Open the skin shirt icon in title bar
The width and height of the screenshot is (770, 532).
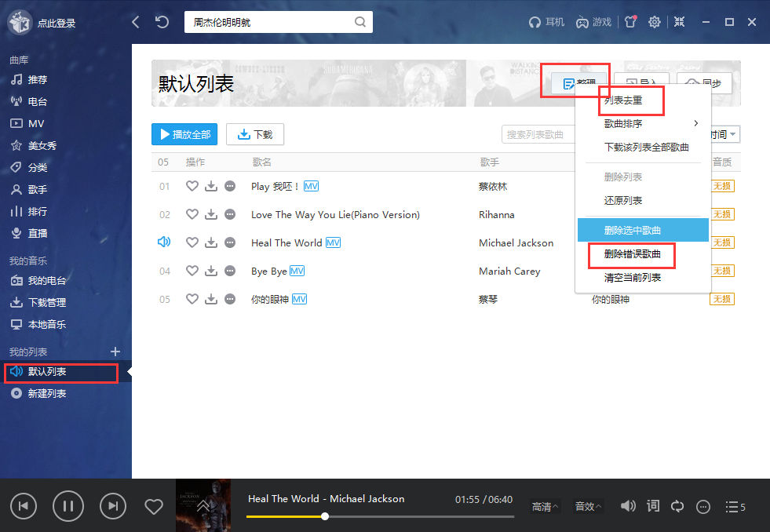coord(630,22)
